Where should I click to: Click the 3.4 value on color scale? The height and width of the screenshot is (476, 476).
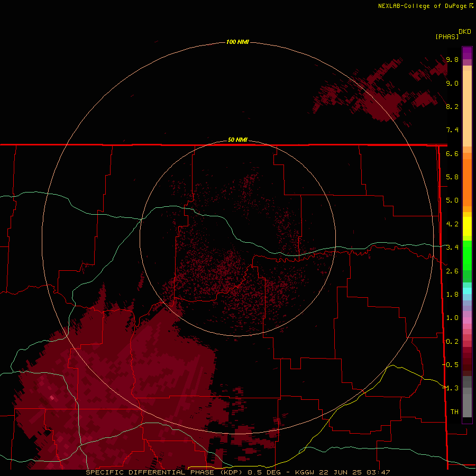pyautogui.click(x=452, y=248)
